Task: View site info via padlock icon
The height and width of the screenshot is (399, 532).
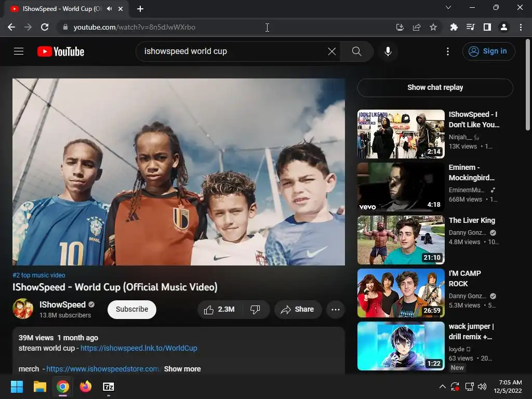Action: pyautogui.click(x=65, y=27)
